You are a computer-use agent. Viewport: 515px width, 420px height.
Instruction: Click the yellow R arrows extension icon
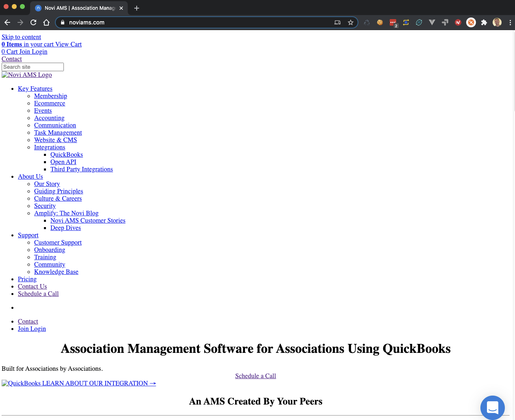point(406,22)
